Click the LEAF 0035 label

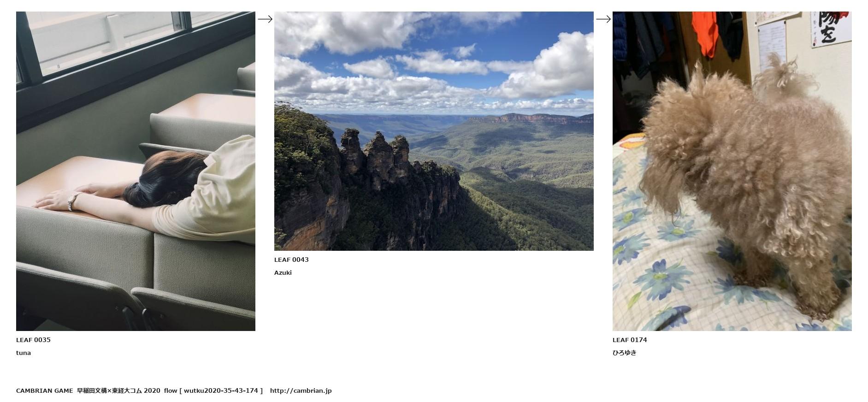[x=33, y=340]
